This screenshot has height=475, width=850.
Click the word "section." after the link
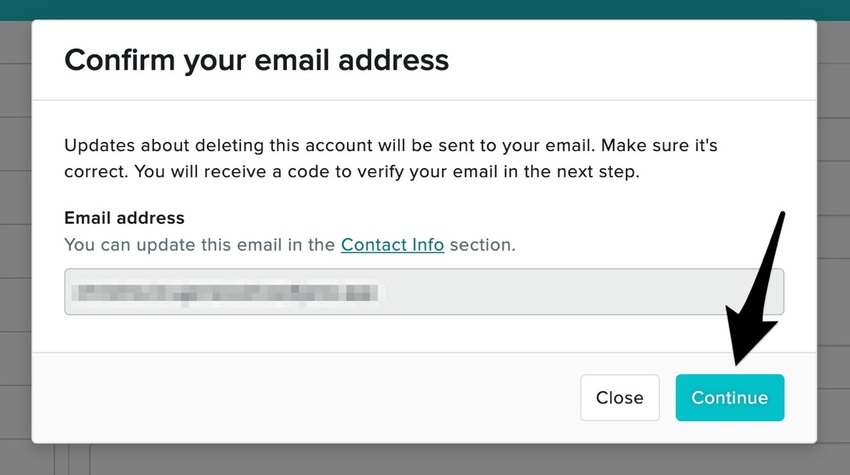pyautogui.click(x=482, y=244)
